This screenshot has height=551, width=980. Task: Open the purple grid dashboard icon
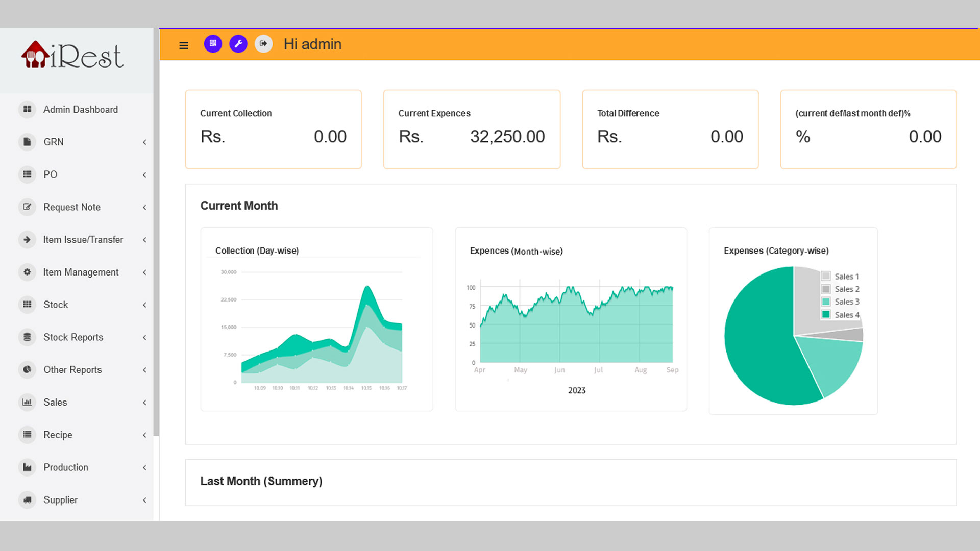[x=213, y=44]
